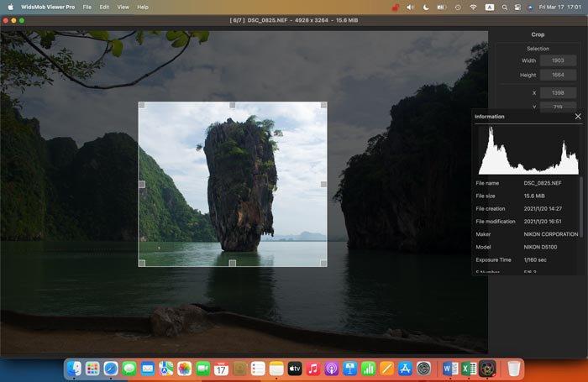Click the right-middle crop handle
Image resolution: width=588 pixels, height=382 pixels.
coord(323,184)
